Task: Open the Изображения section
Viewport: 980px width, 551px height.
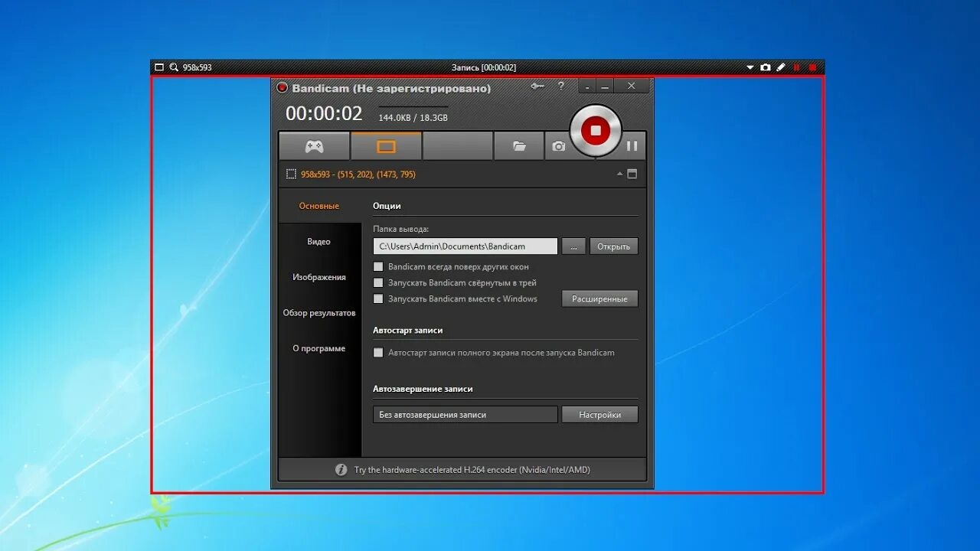Action: click(319, 277)
